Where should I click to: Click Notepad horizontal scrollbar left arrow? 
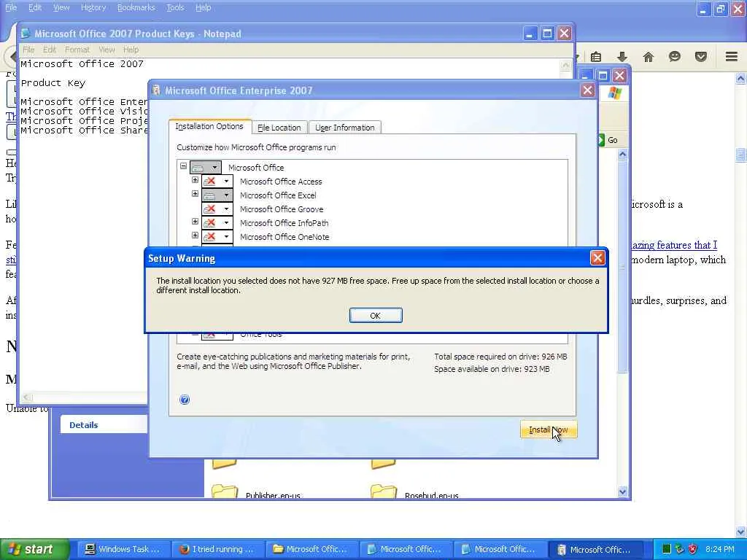click(x=27, y=397)
